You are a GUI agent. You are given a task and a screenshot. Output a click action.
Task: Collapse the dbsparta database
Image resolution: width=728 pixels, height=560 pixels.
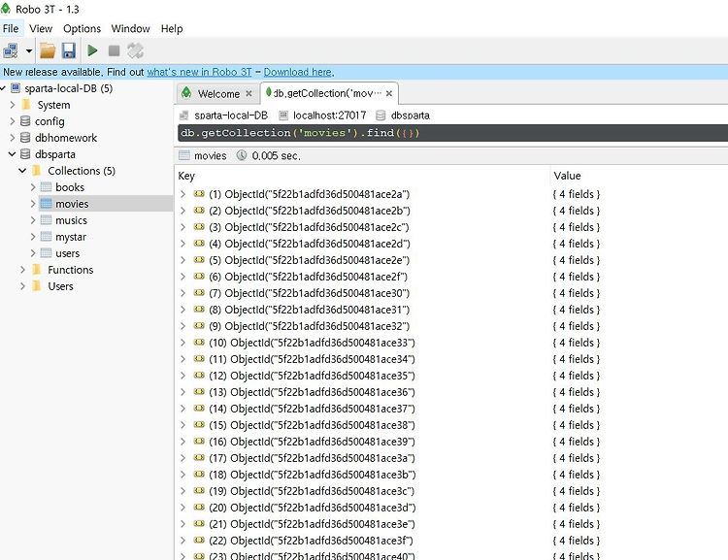pos(13,154)
